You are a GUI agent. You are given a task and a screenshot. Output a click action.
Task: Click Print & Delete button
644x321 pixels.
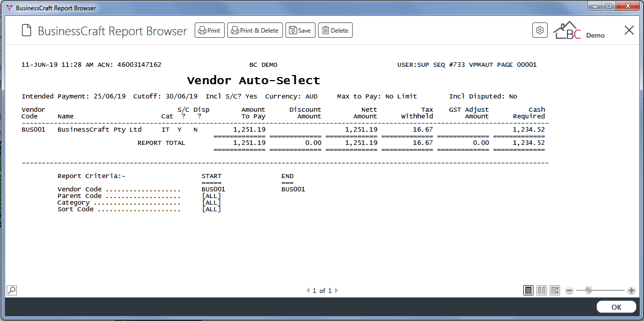pos(255,31)
